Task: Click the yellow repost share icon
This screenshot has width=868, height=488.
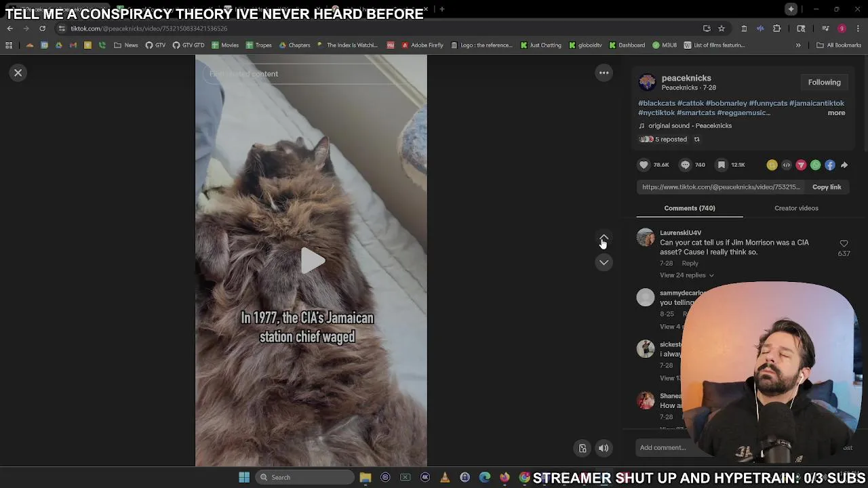Action: pos(772,165)
